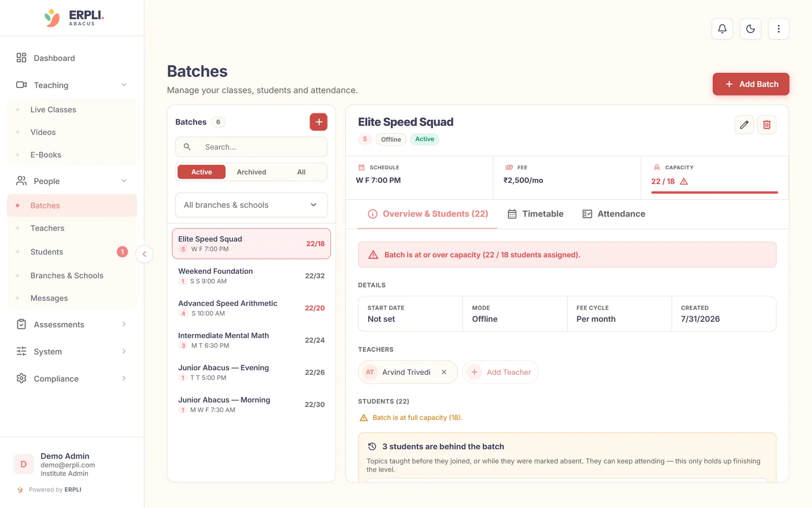Open Messages page

click(72, 298)
